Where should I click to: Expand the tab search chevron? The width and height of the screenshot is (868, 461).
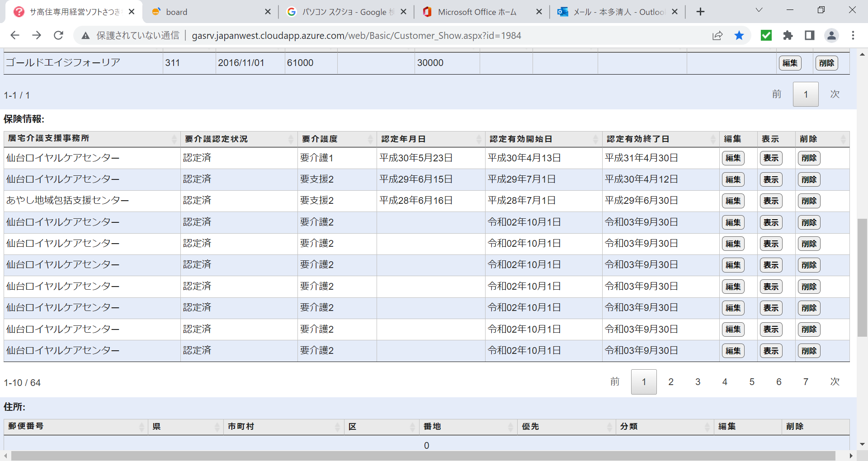pos(759,10)
